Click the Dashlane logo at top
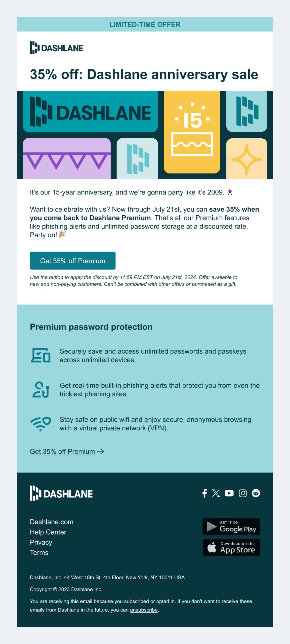This screenshot has width=290, height=644. pyautogui.click(x=56, y=48)
